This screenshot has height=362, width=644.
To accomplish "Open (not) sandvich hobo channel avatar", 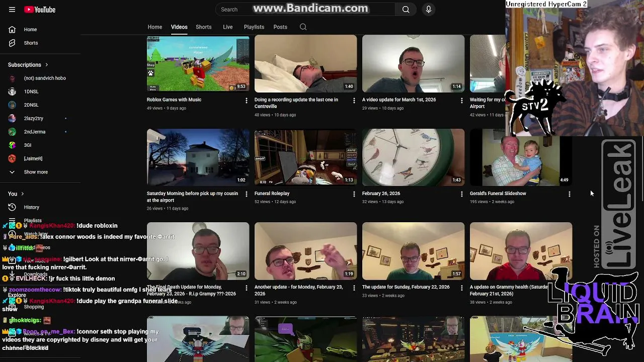I will [x=12, y=78].
